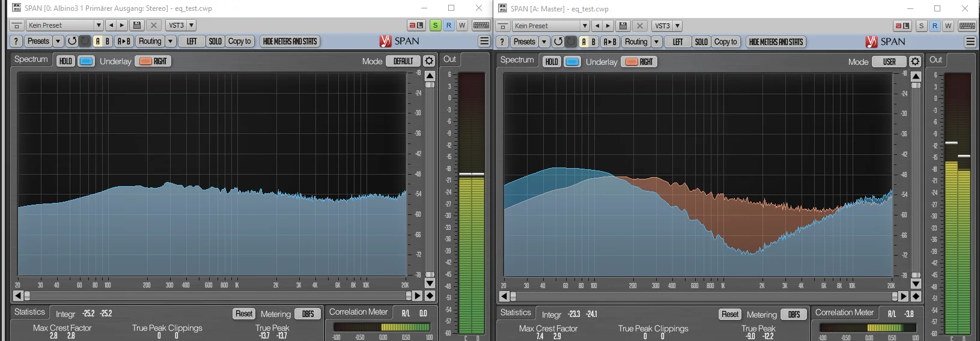Click diamond zoom-reset icon in Albino3 spectrum

point(430,296)
